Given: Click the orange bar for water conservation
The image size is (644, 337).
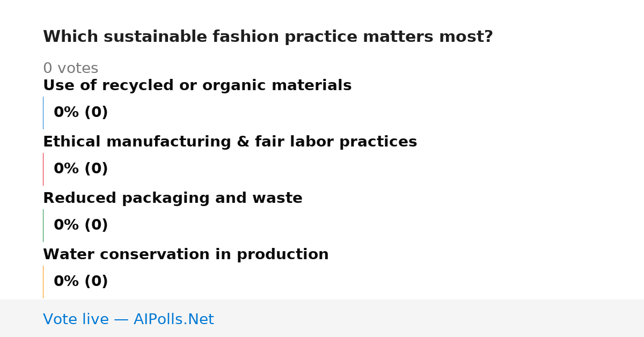Looking at the screenshot, I should click(43, 282).
